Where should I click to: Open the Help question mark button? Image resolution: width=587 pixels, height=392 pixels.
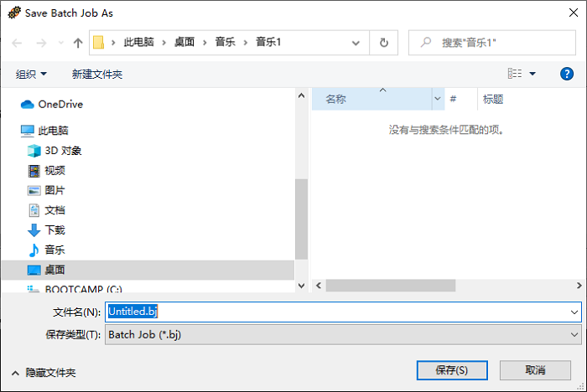(566, 74)
